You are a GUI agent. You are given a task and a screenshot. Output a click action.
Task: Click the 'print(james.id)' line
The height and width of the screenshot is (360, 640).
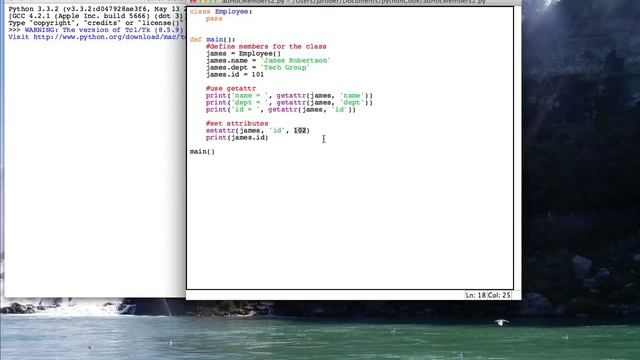click(x=237, y=138)
